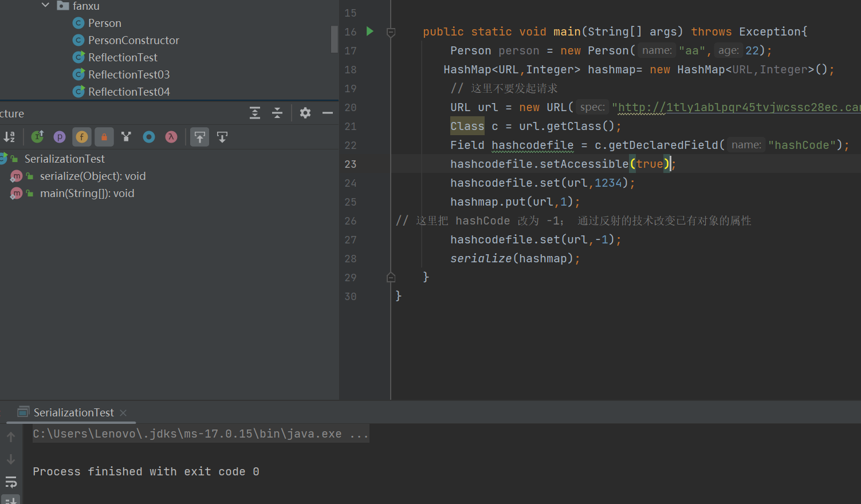Screen dimensions: 861x504
Task: Collapse all nodes in Structure panel
Action: click(277, 113)
